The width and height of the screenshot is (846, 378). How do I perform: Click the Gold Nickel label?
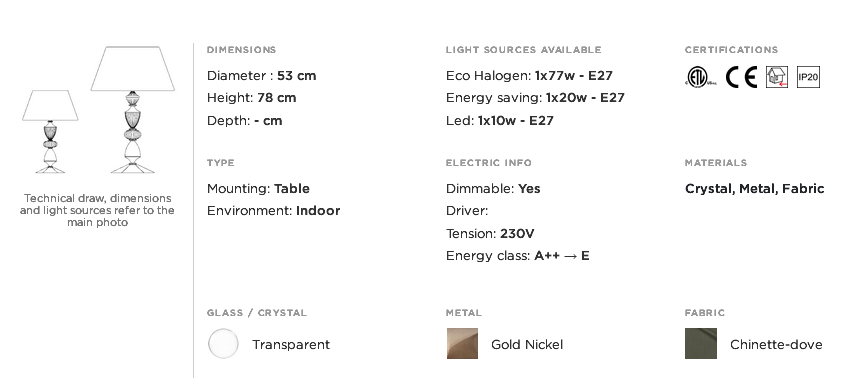(527, 345)
